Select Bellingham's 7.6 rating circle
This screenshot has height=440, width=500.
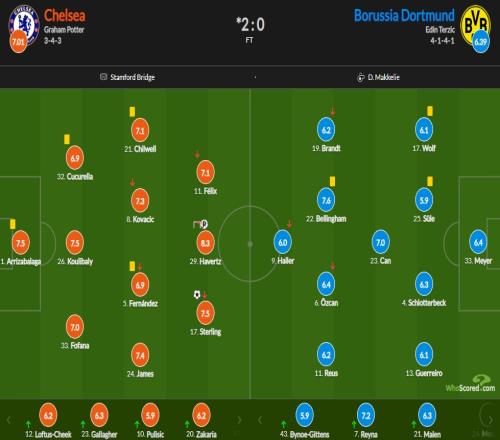tap(326, 200)
